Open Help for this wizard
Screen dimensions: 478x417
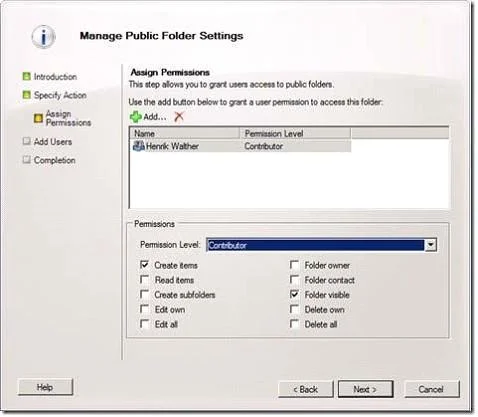click(x=45, y=387)
